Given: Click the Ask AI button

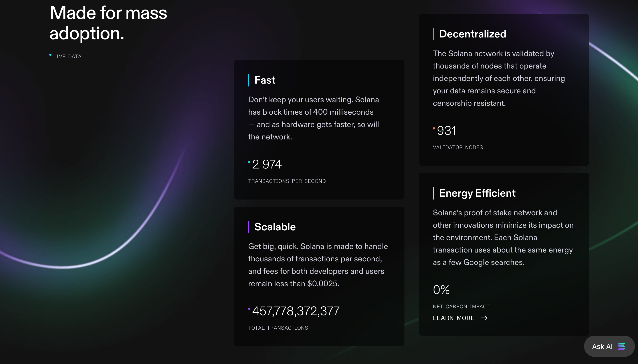Looking at the screenshot, I should (609, 346).
